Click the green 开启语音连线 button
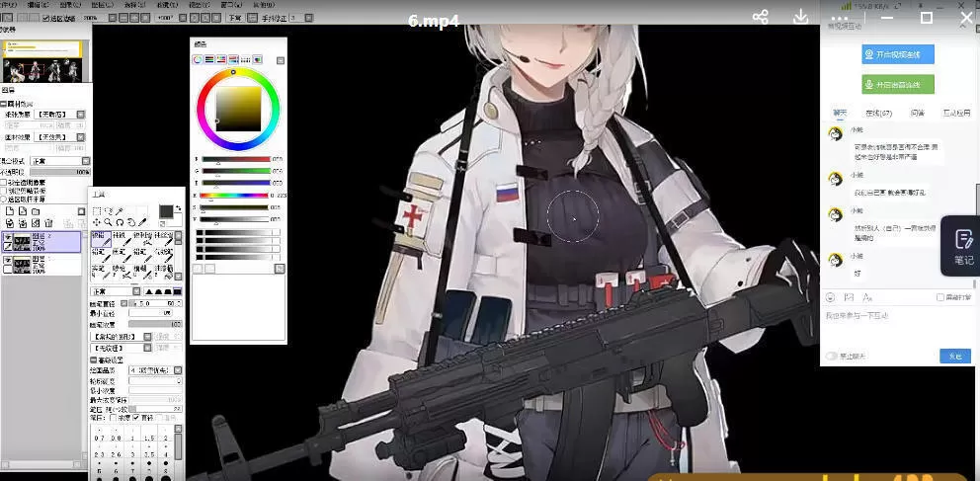 [898, 84]
